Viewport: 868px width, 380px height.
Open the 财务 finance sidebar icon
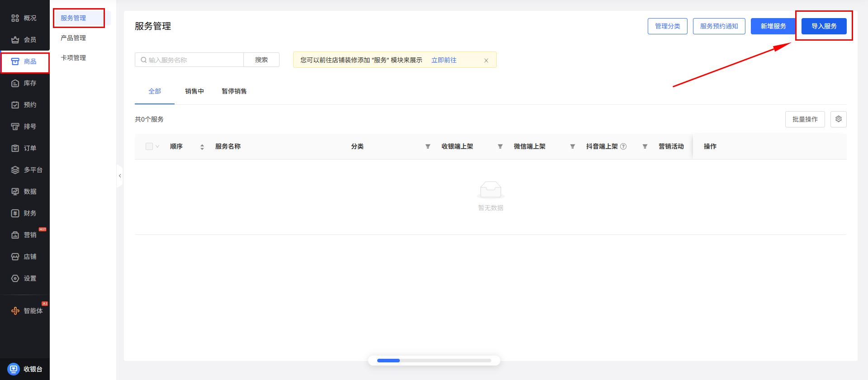click(15, 213)
